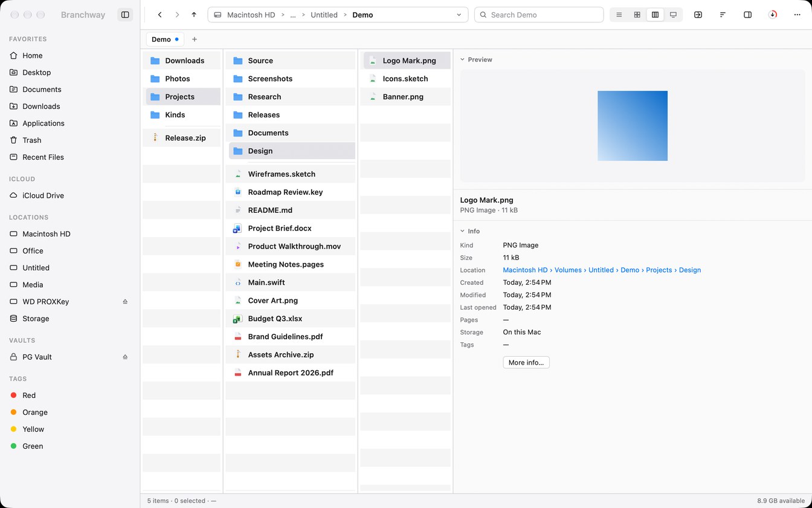812x508 pixels.
Task: Click the move-to-pane arrow icon
Action: coord(698,15)
